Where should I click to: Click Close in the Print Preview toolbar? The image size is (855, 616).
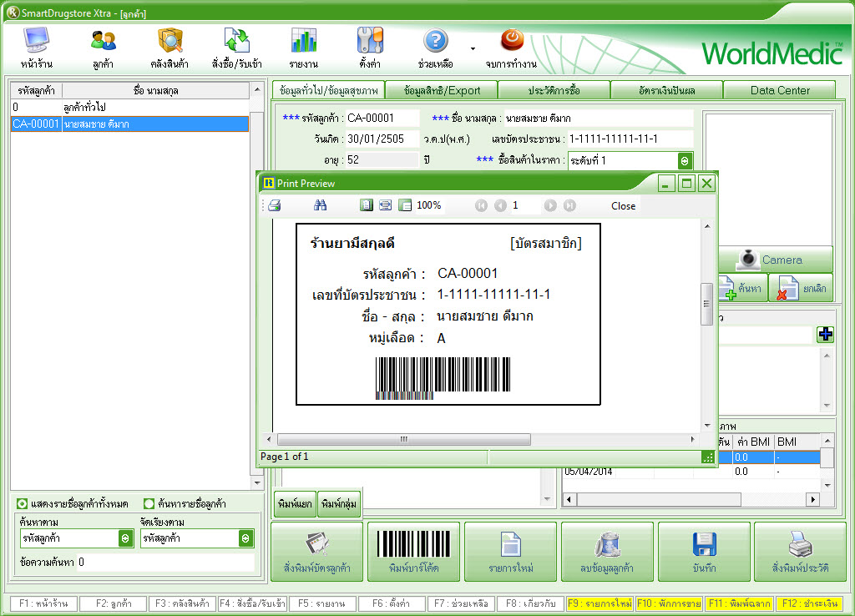pos(623,205)
